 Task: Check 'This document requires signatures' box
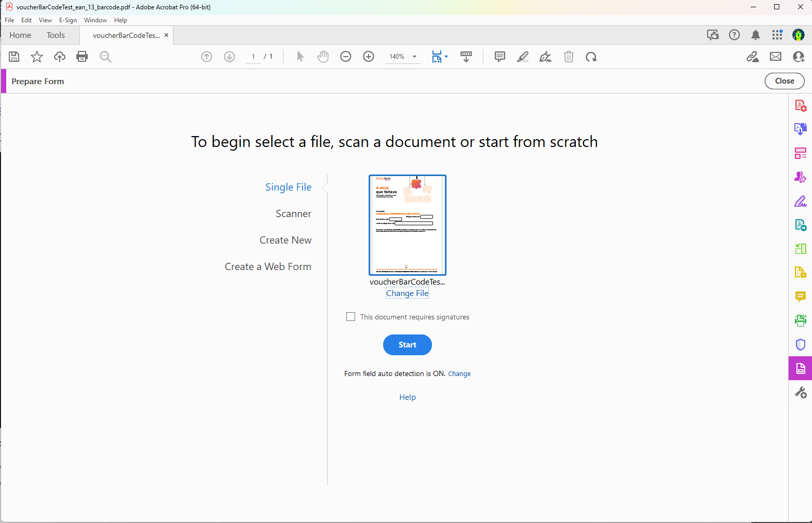351,317
